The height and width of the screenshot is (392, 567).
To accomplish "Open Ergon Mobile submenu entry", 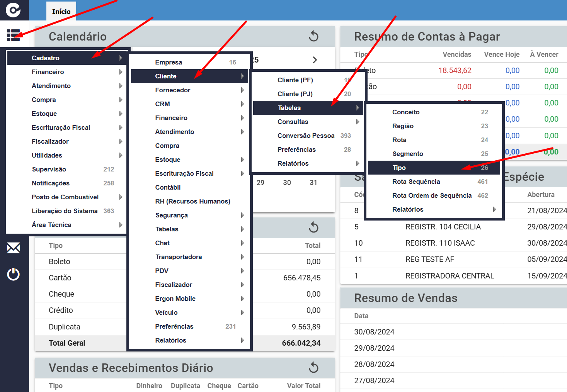I will click(x=190, y=299).
